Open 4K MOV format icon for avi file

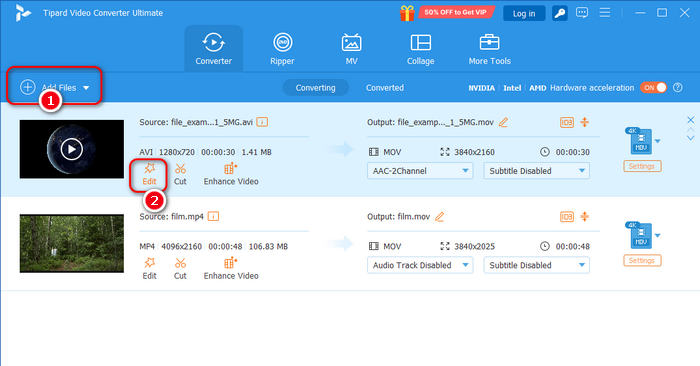coord(640,141)
